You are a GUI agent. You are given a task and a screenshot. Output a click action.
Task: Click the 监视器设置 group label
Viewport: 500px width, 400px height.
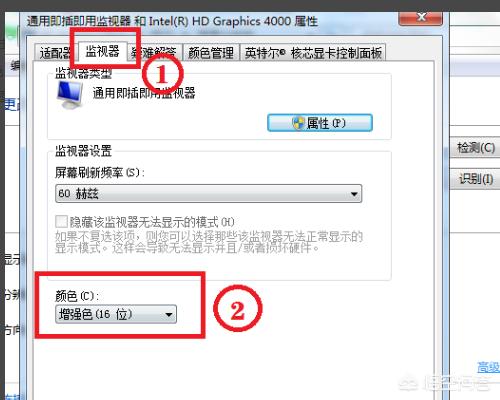pyautogui.click(x=83, y=151)
